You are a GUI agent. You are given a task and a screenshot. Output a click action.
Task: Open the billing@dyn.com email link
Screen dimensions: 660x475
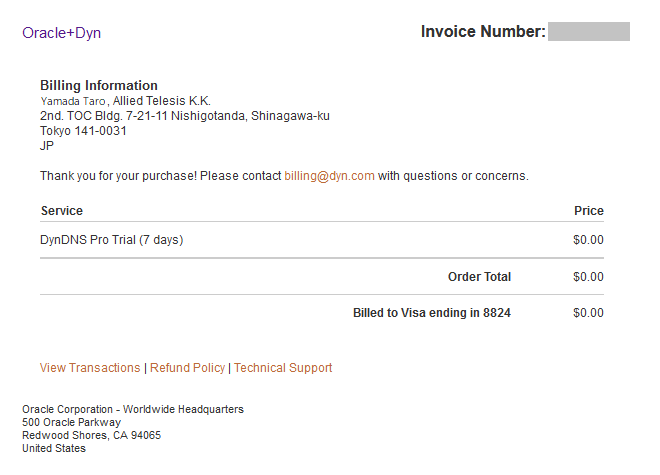[329, 176]
